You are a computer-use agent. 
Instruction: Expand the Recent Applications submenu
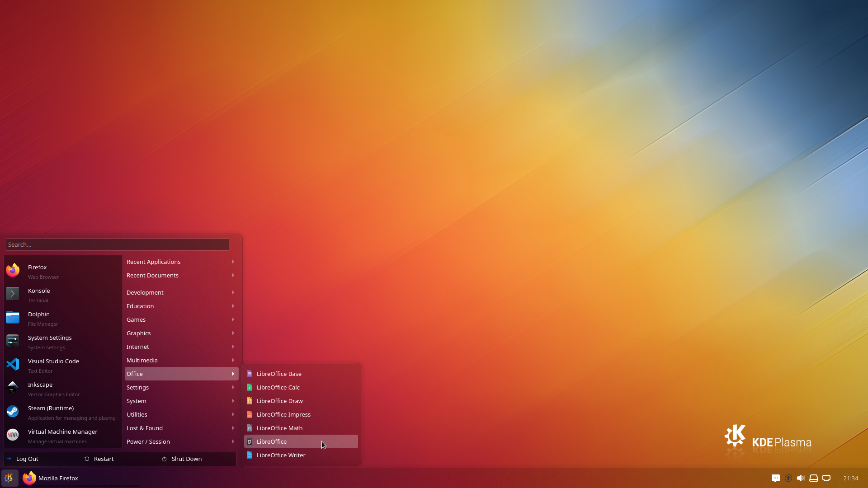[x=181, y=262]
